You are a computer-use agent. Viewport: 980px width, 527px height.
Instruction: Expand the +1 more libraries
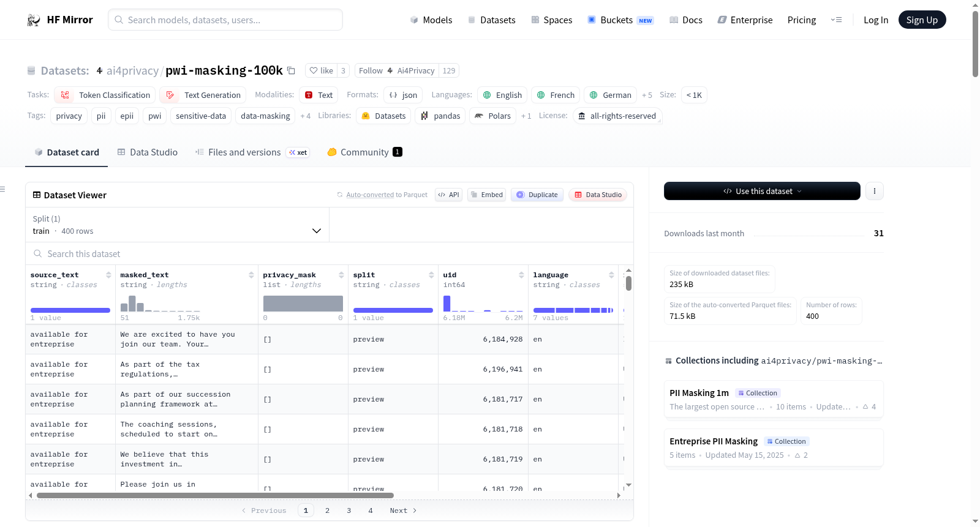pos(526,116)
